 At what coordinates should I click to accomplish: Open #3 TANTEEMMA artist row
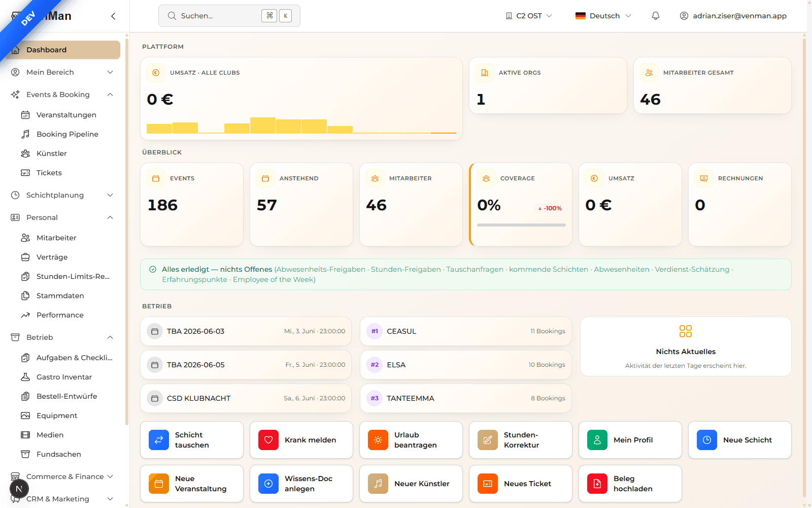(x=466, y=398)
